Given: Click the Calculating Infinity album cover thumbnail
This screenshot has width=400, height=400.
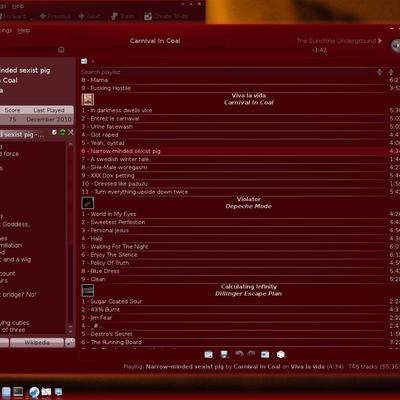Looking at the screenshot, I should tap(88, 290).
